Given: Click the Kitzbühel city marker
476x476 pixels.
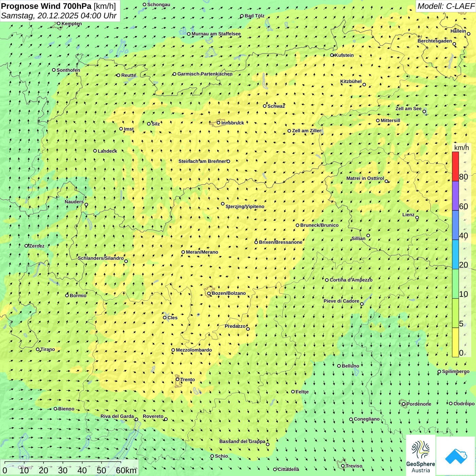Looking at the screenshot, I should [x=364, y=85].
